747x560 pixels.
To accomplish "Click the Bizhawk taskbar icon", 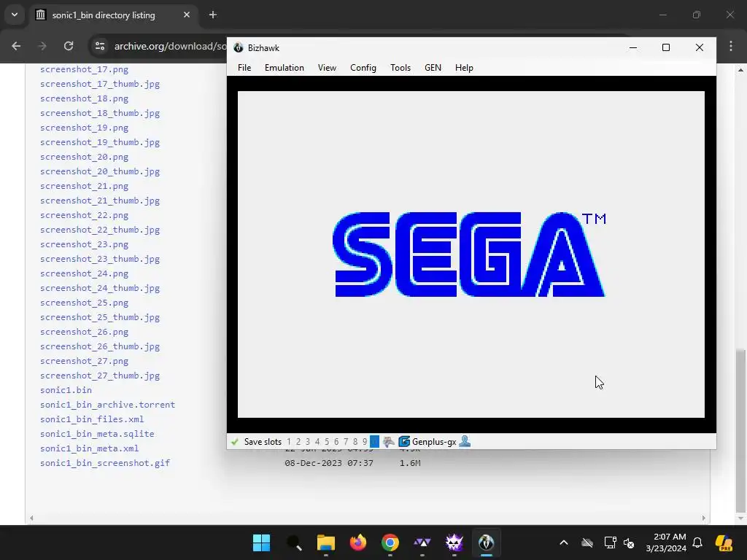I will (487, 542).
